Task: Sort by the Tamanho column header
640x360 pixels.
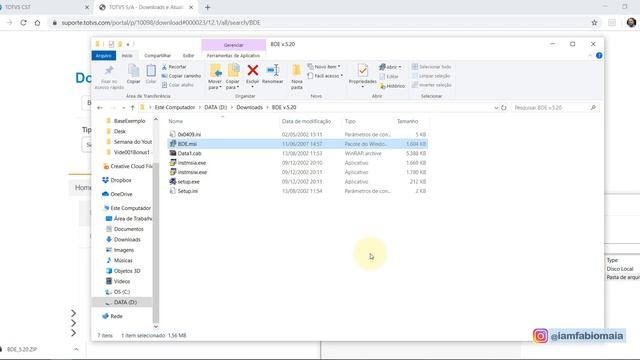Action: [x=407, y=121]
